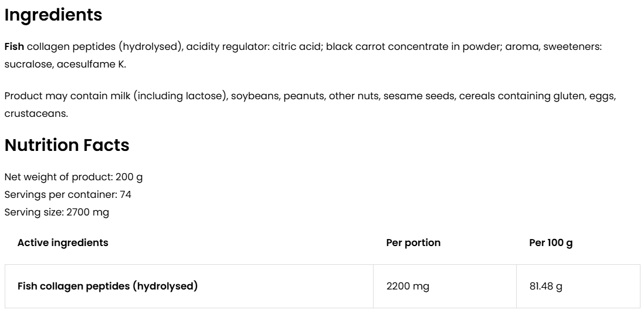Click the Net weight of product line
Screen dimensions: 644x313
(73, 177)
